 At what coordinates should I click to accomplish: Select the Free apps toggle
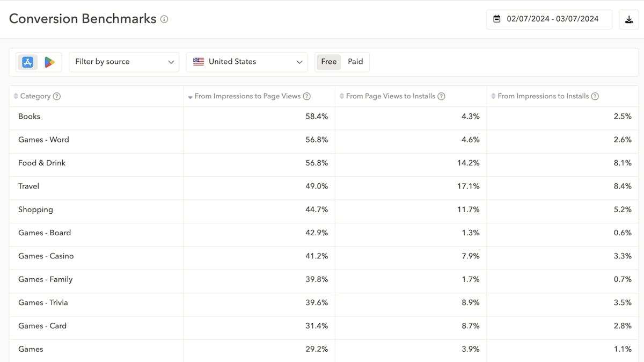pos(328,62)
